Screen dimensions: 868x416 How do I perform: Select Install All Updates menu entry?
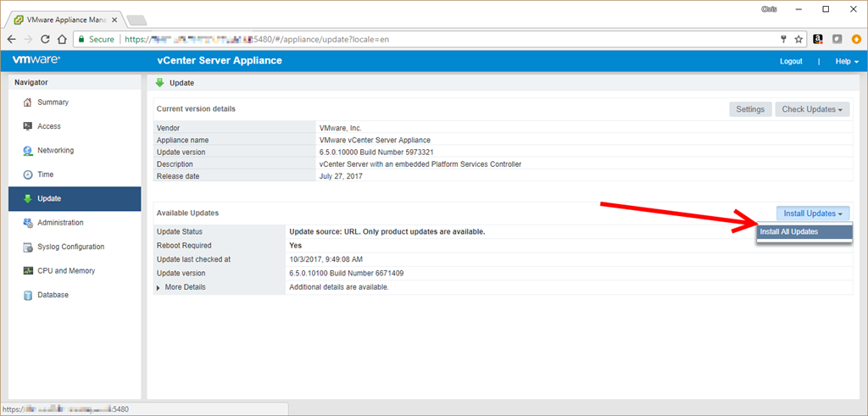[x=804, y=232]
